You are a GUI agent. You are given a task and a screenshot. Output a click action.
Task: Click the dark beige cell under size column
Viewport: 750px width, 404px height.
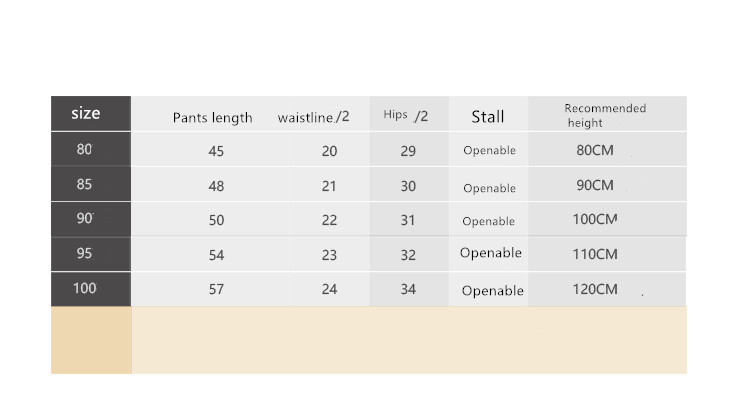coord(91,340)
